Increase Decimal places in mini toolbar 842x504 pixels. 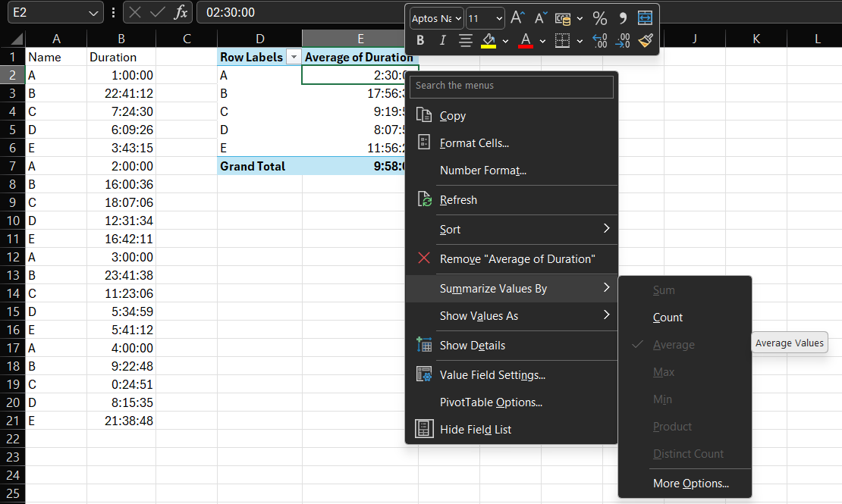[x=600, y=41]
